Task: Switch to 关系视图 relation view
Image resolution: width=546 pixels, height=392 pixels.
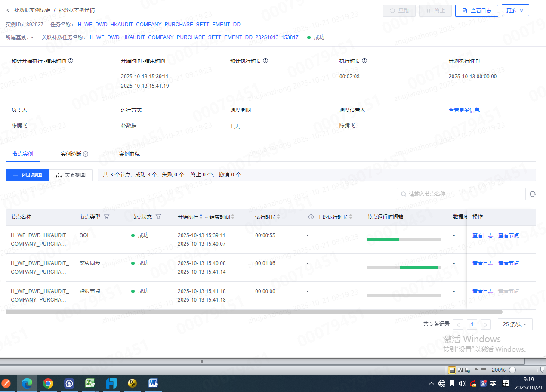Action: [71, 175]
